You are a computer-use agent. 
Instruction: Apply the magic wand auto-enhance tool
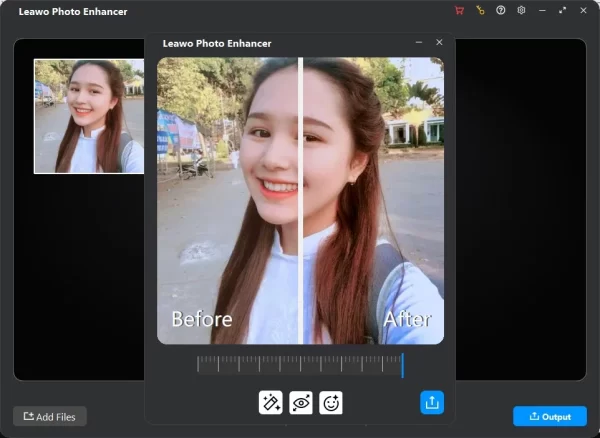click(x=270, y=402)
